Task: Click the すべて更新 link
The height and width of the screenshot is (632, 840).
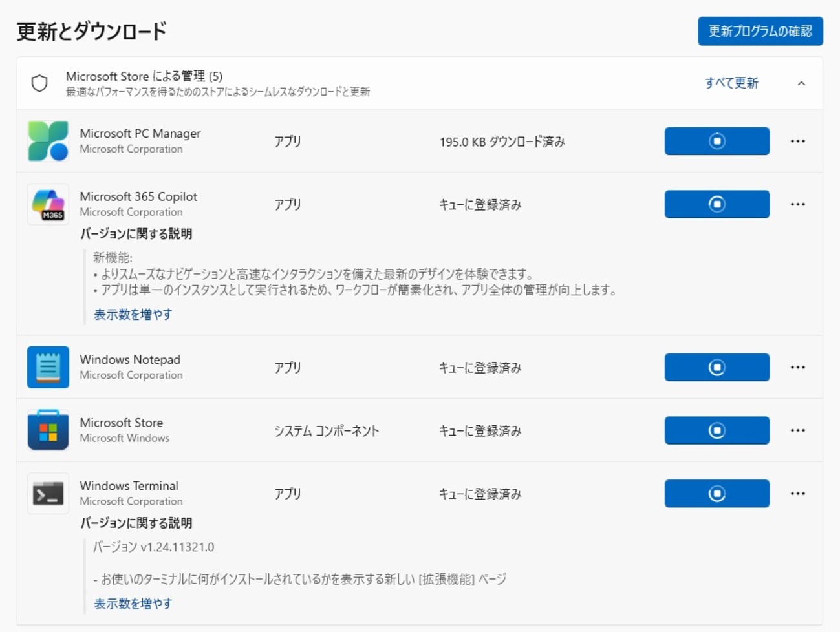Action: tap(731, 83)
